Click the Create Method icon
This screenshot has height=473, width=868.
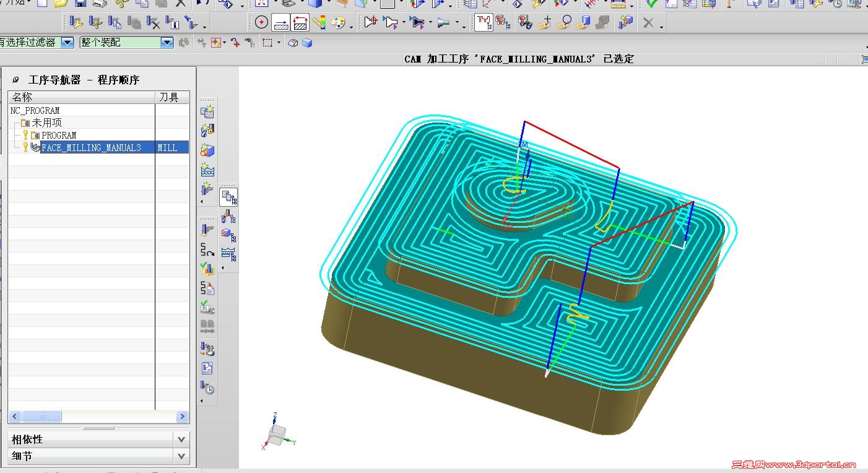(207, 170)
